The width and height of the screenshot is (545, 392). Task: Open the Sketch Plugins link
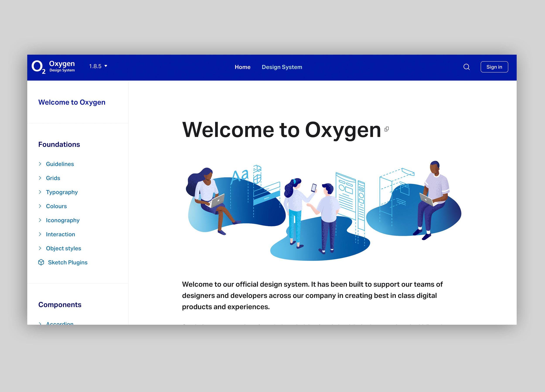(68, 262)
